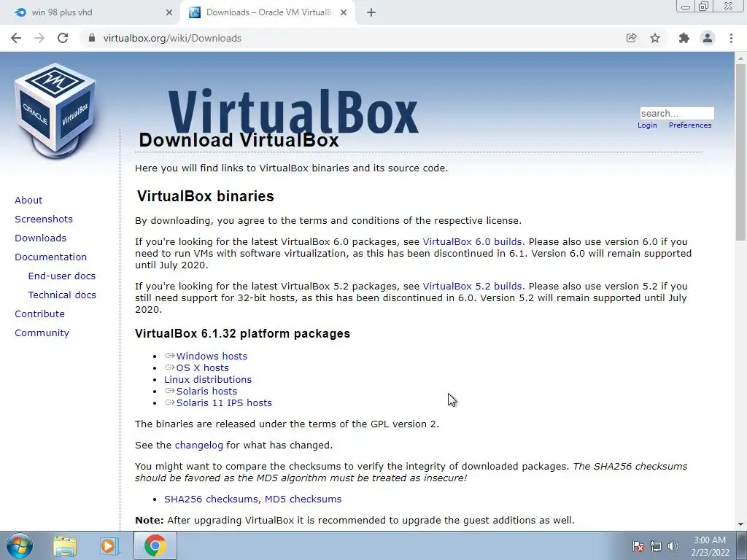Click the Show desktop strip
Viewport: 747px width, 560px height.
pos(742,545)
